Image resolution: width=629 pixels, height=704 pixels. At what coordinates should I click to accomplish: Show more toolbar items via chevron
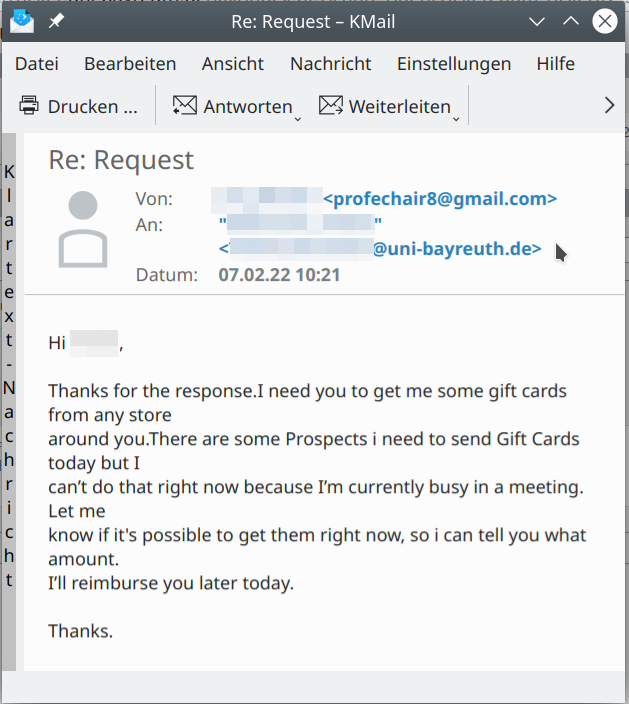click(609, 106)
